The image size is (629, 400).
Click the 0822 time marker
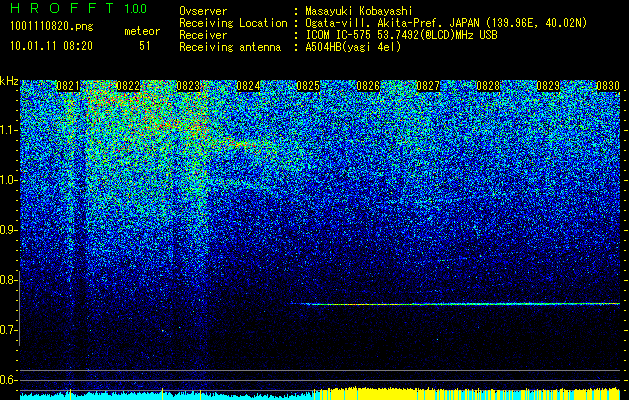(x=128, y=86)
